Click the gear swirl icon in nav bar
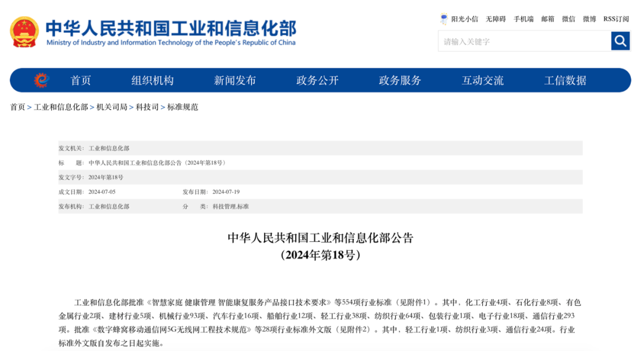This screenshot has height=351, width=644. [42, 80]
